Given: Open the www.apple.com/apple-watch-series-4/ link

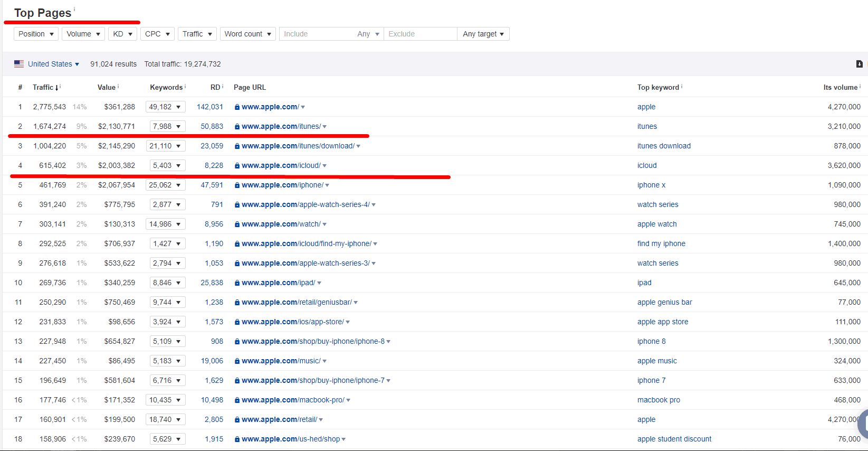Looking at the screenshot, I should (x=306, y=204).
